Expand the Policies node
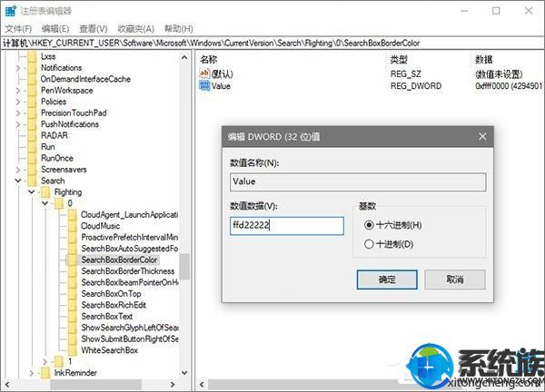The image size is (545, 392). [18, 102]
